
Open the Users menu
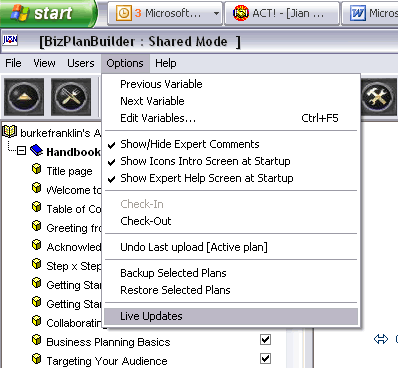[81, 63]
